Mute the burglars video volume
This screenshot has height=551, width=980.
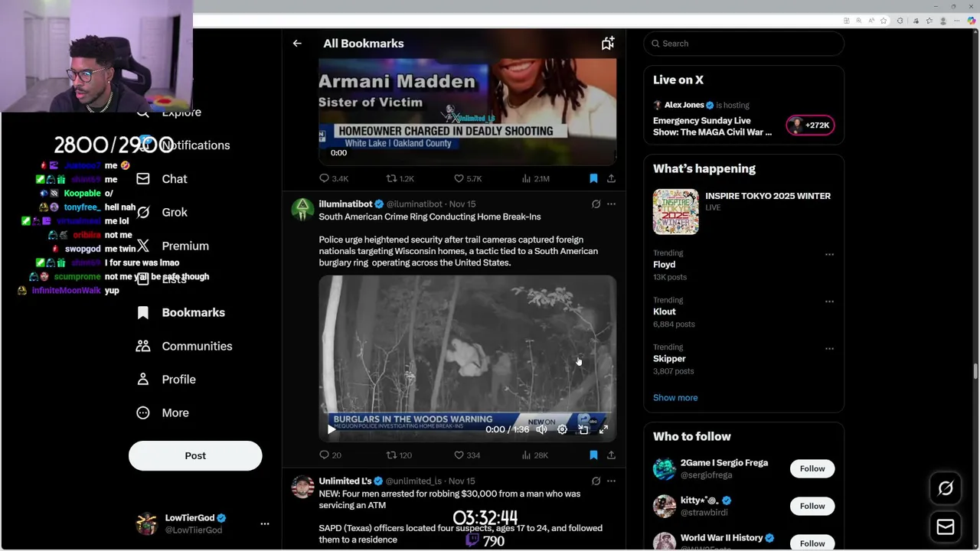pos(541,429)
